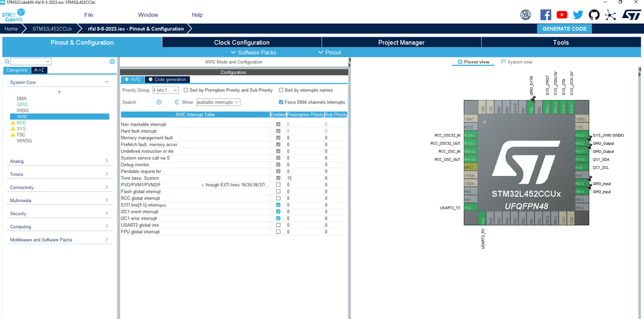Enable Sort by interrupts names checkbox

click(281, 90)
